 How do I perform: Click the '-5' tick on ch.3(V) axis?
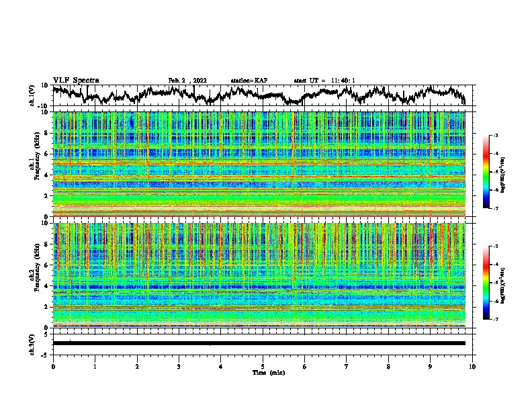click(46, 355)
